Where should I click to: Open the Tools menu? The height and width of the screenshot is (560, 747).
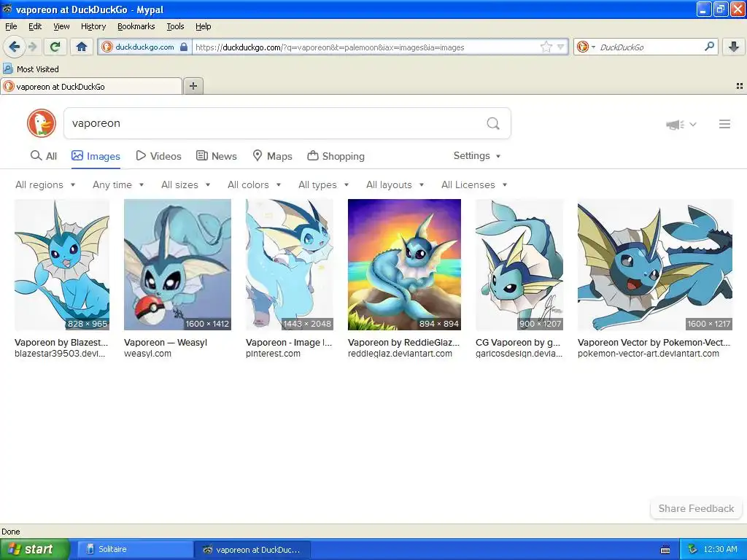[175, 26]
